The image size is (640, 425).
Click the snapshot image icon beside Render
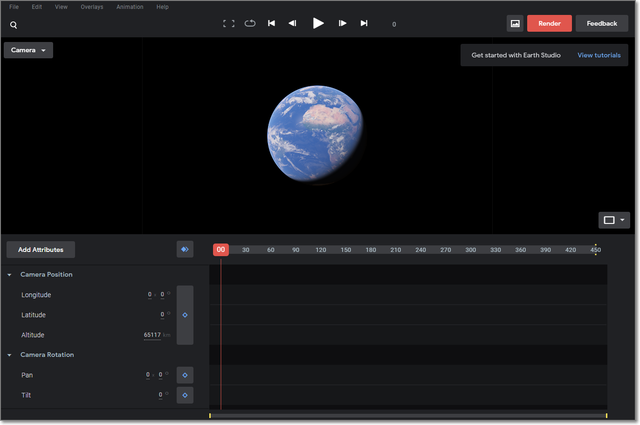click(x=515, y=23)
